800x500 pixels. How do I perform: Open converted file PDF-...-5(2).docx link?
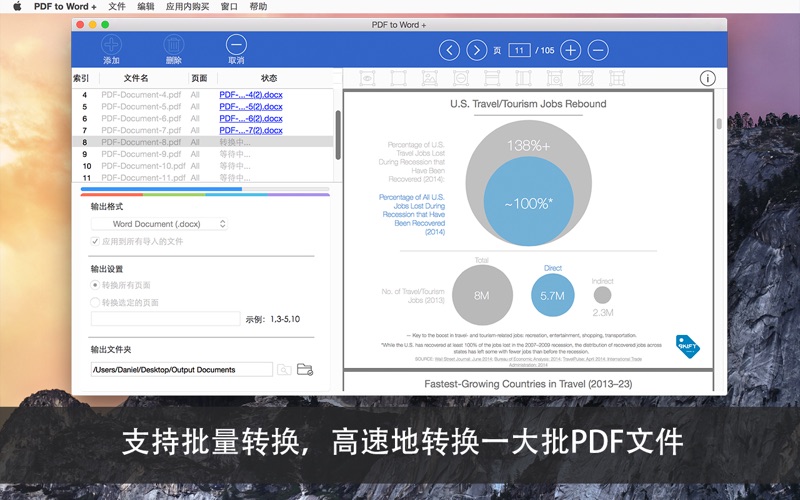(251, 107)
